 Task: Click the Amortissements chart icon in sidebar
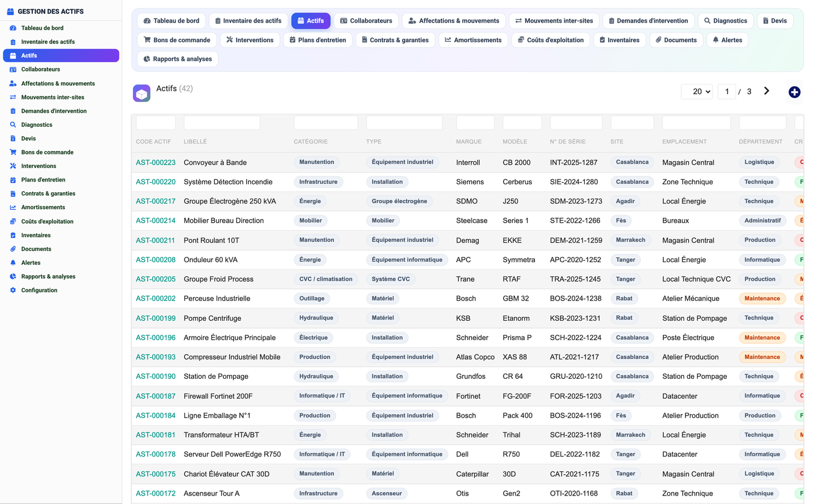point(13,207)
